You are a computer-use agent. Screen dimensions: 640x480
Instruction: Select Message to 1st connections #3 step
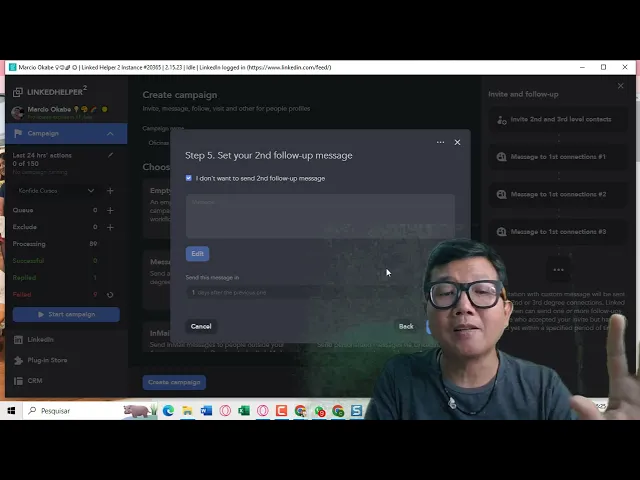point(558,232)
